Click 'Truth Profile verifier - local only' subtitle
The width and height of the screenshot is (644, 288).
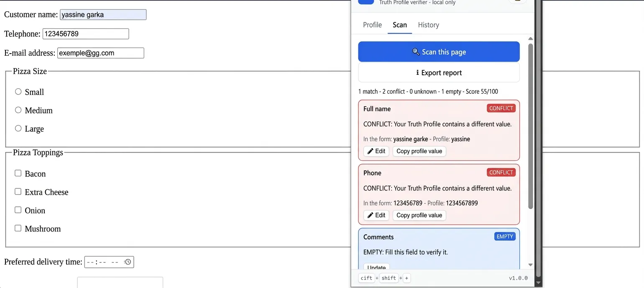[x=417, y=3]
